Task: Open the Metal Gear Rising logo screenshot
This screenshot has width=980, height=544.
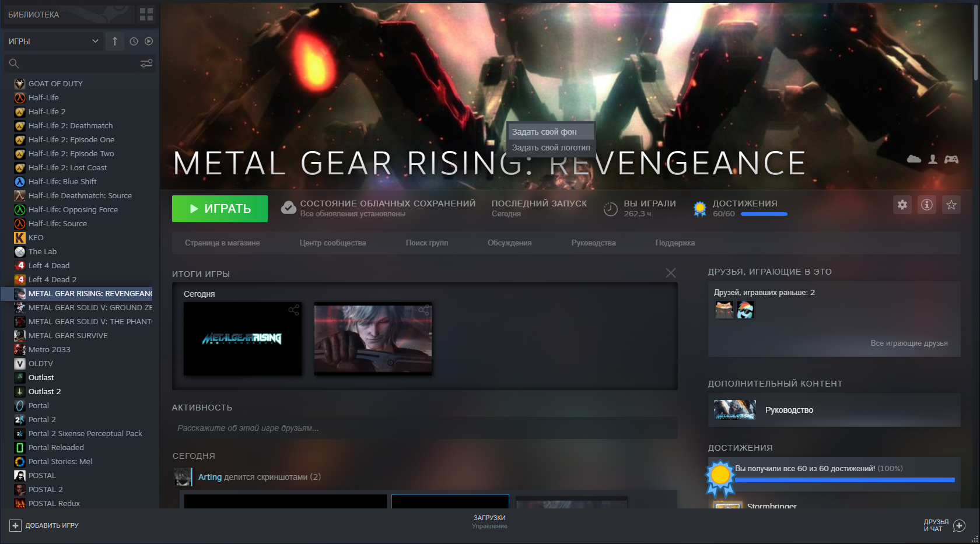Action: tap(243, 339)
